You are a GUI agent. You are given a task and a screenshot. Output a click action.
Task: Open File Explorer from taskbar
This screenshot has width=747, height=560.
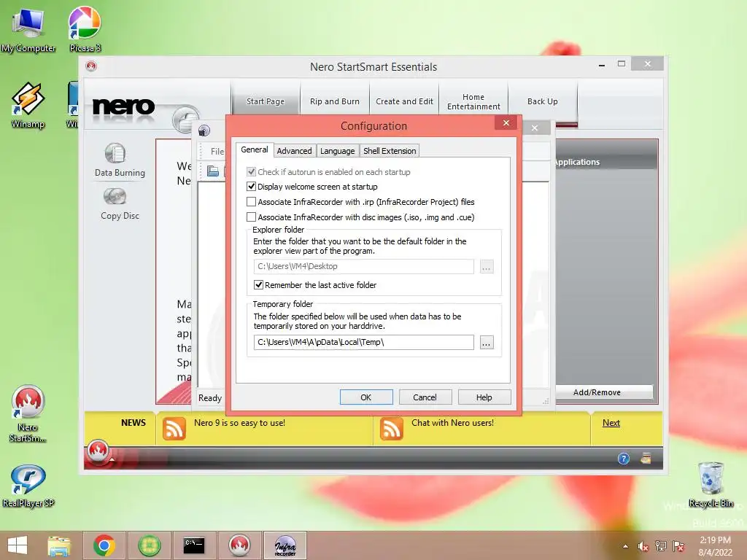point(59,545)
